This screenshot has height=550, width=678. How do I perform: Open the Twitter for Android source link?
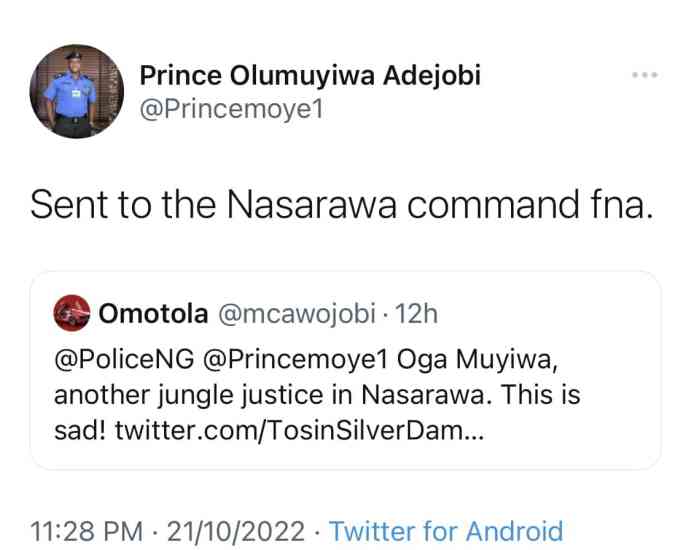point(446,530)
